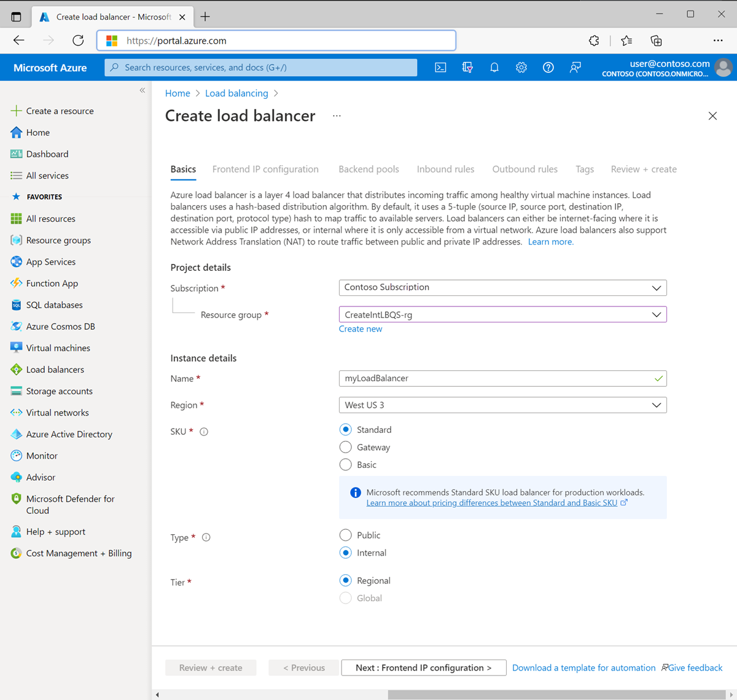Screen dimensions: 737x700
Task: Open the notifications bell
Action: point(494,68)
